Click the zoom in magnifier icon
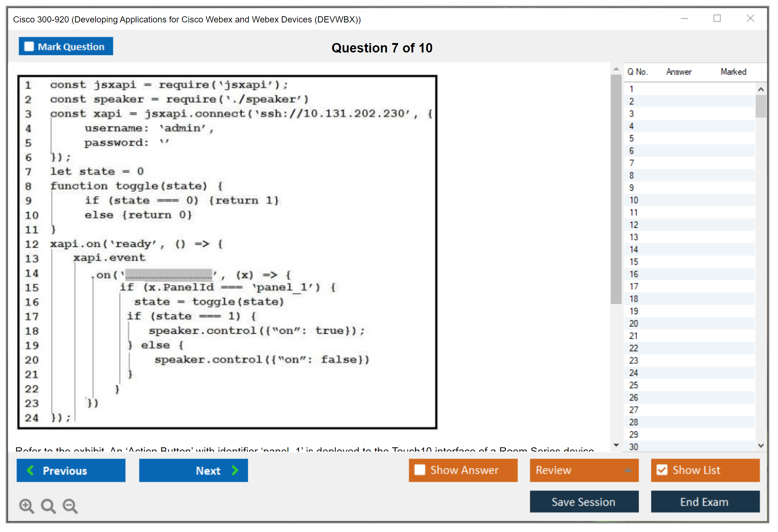Image resolution: width=778 pixels, height=532 pixels. point(26,506)
